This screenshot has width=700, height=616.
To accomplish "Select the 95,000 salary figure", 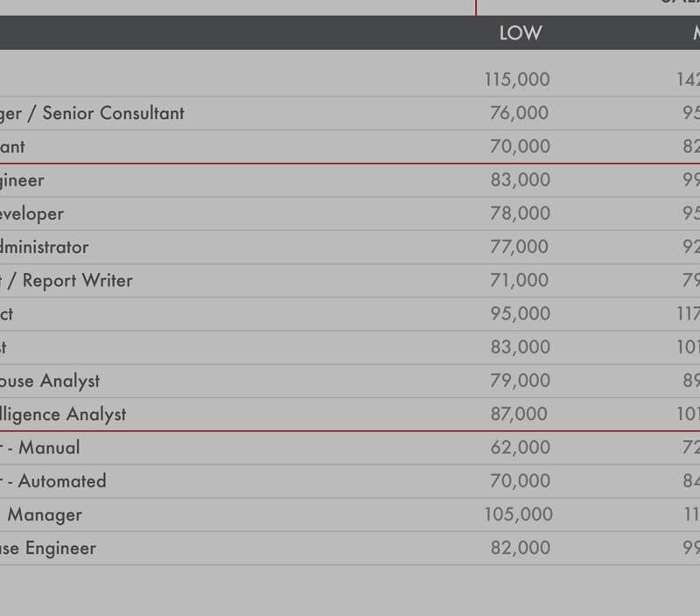I will click(520, 314).
